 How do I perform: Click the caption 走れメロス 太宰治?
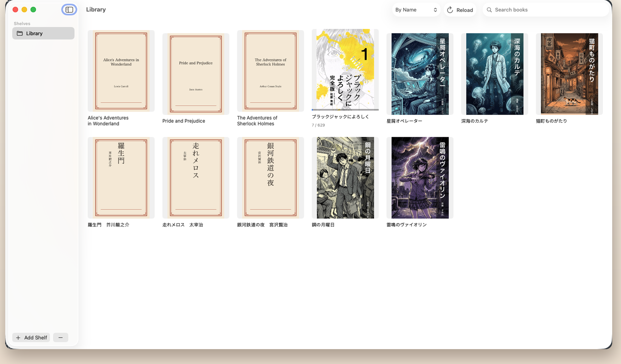pyautogui.click(x=183, y=225)
